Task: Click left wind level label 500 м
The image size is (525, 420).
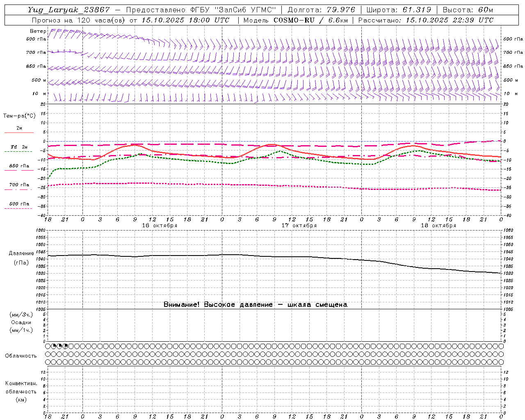Action: click(39, 80)
